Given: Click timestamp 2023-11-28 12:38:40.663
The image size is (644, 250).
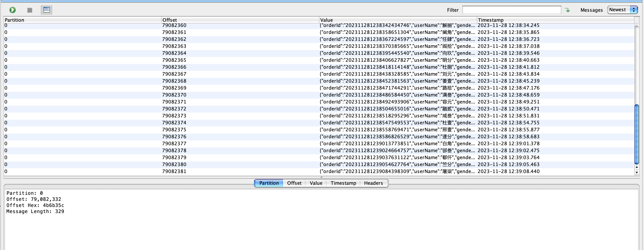Looking at the screenshot, I should coord(508,60).
